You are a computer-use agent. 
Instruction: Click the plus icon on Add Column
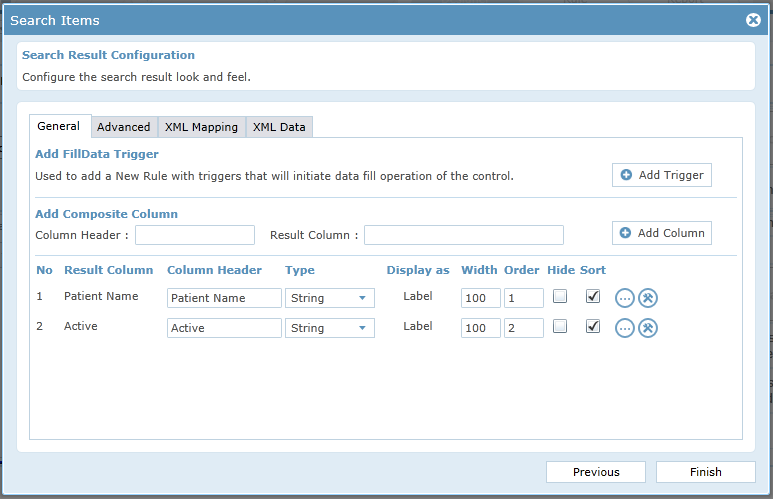click(x=625, y=233)
